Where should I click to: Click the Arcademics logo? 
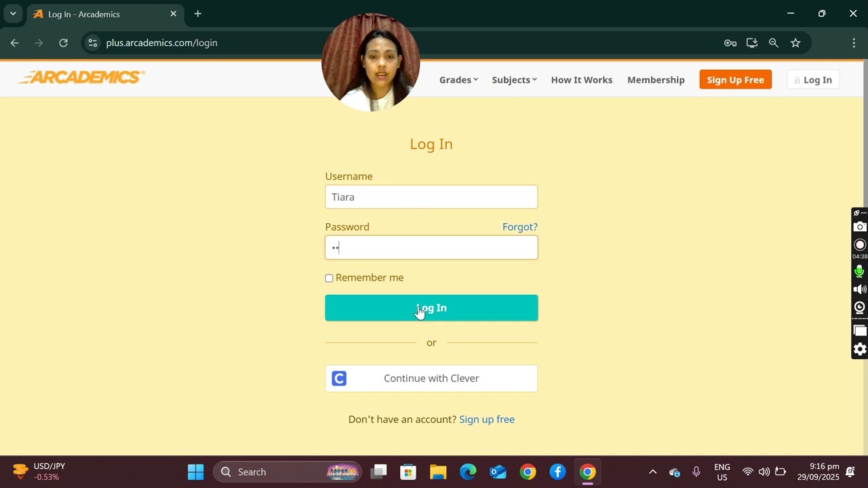point(81,77)
